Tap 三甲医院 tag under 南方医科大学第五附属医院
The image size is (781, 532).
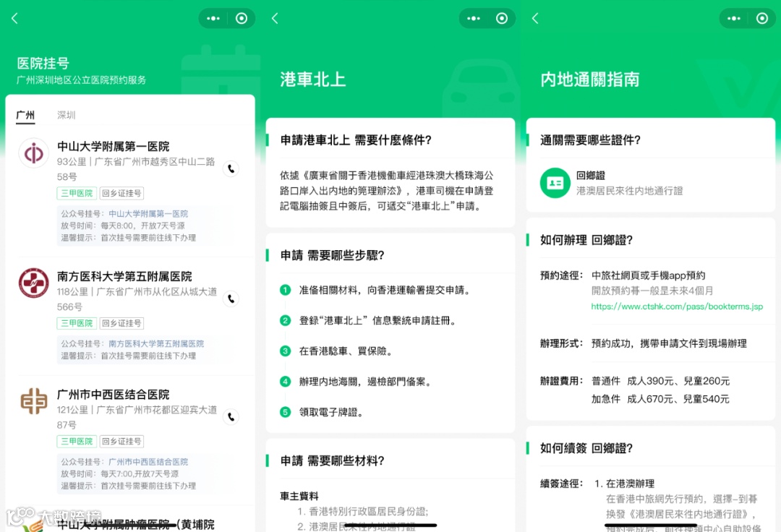(77, 323)
